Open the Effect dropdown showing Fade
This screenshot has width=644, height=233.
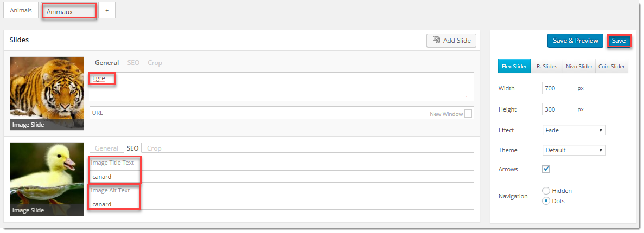click(574, 130)
